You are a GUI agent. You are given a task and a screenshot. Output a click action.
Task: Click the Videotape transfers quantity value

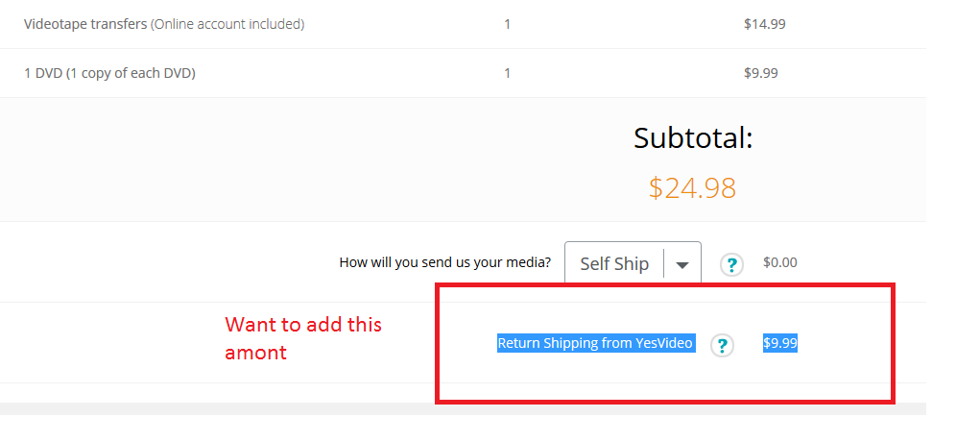(507, 24)
